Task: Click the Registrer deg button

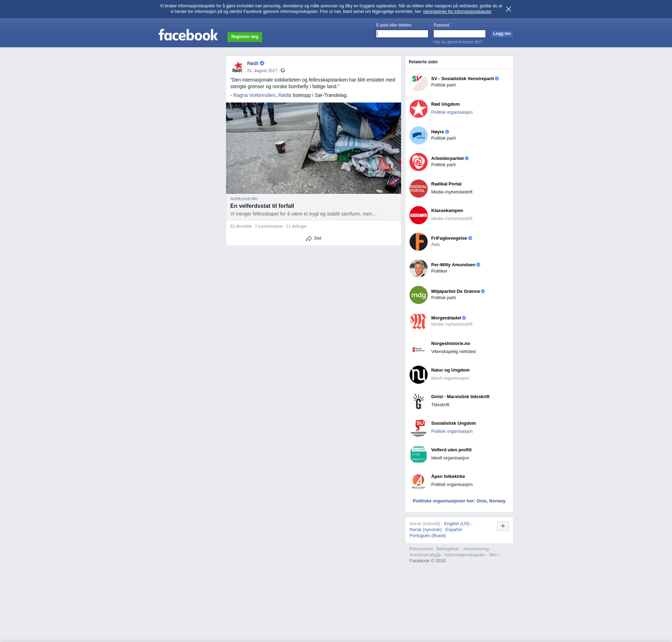Action: [x=245, y=37]
